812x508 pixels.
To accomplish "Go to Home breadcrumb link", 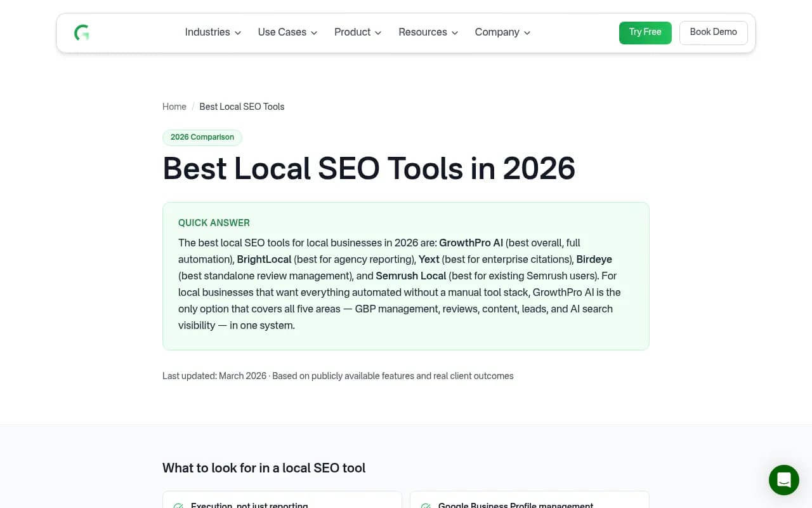I will pos(174,107).
